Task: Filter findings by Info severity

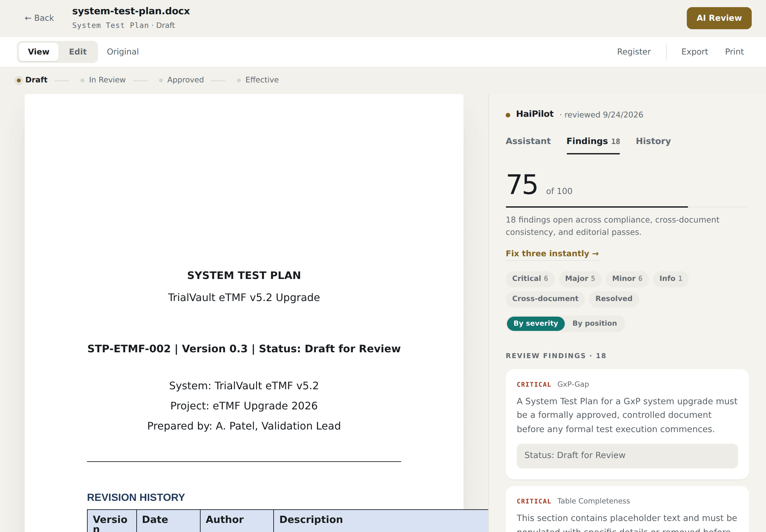Action: (x=671, y=279)
